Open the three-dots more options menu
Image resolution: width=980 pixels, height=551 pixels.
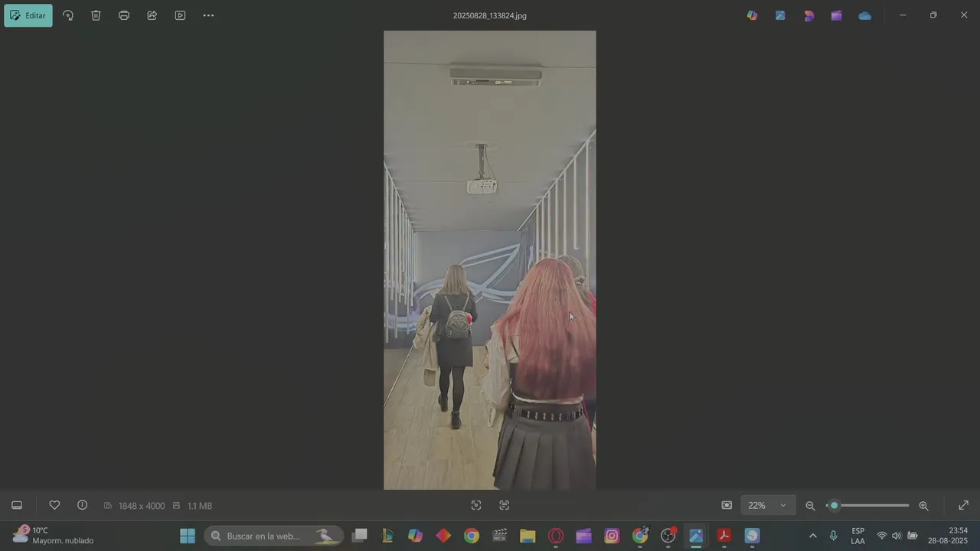[208, 15]
